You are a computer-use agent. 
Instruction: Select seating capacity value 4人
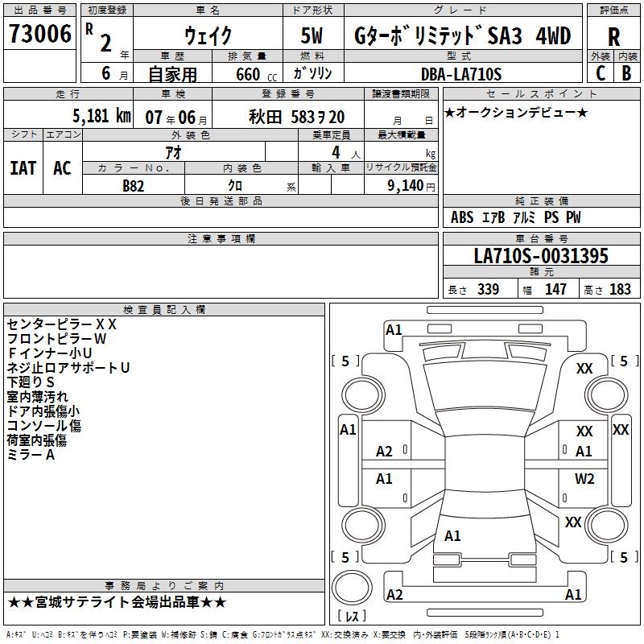pos(345,153)
